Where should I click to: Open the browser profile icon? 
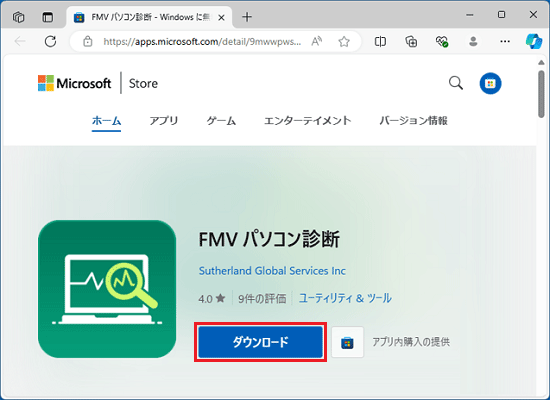473,41
